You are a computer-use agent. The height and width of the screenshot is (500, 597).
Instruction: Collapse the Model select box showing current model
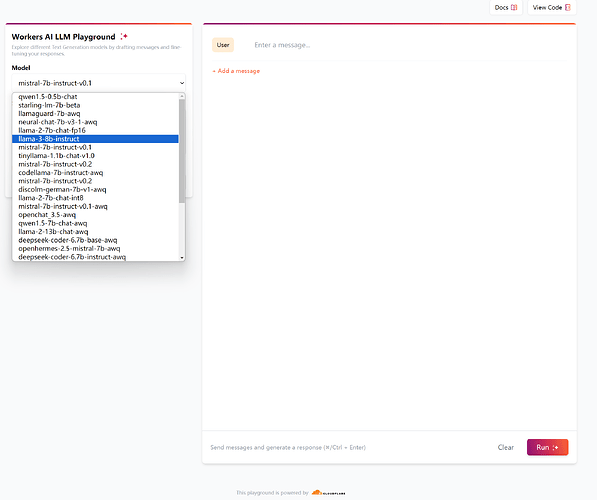pos(99,83)
